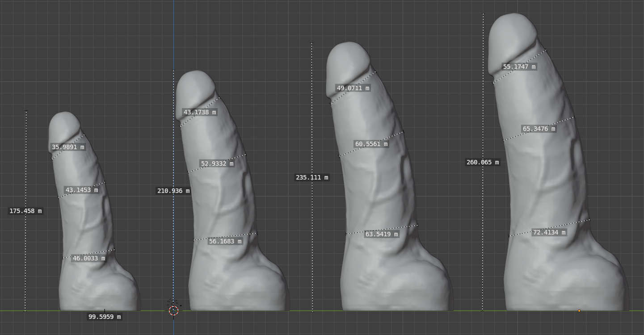The width and height of the screenshot is (644, 335).
Task: Select the 49.0711 m measurement label
Action: pos(353,88)
